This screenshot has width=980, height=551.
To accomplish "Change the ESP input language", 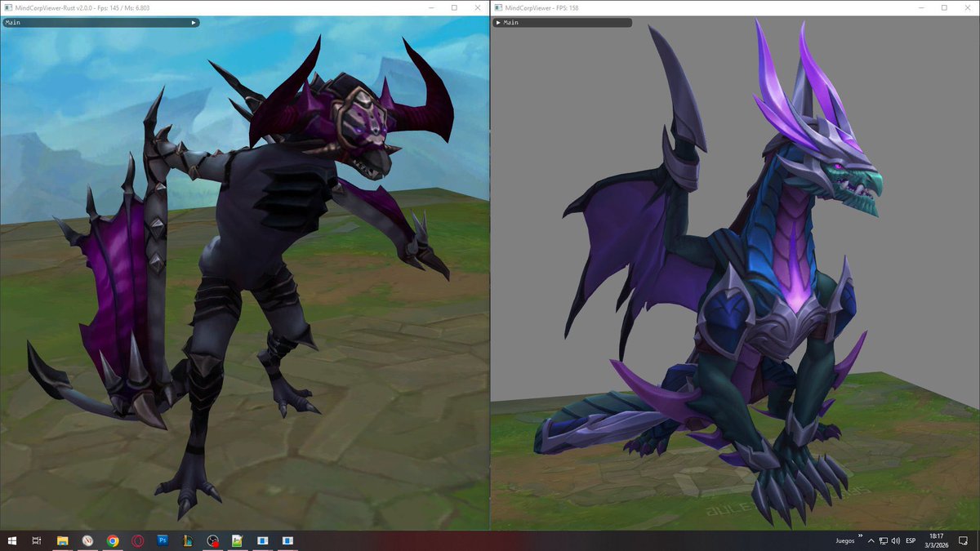I will (911, 540).
